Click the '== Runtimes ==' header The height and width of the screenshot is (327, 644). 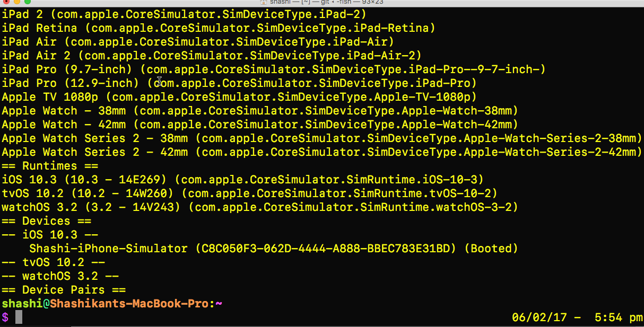click(x=50, y=166)
